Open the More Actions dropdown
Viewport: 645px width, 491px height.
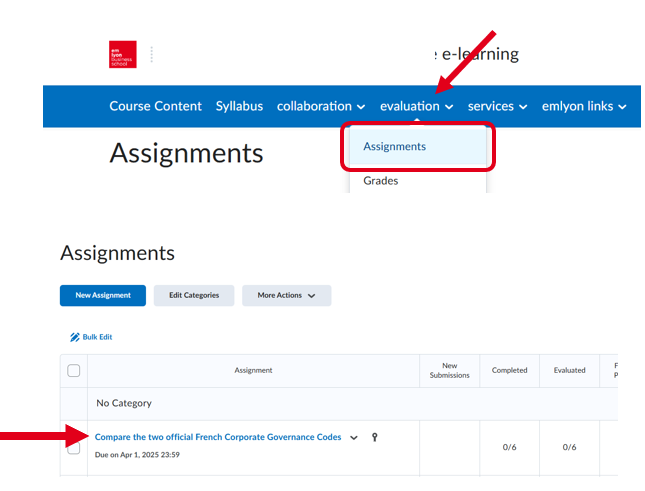point(286,296)
